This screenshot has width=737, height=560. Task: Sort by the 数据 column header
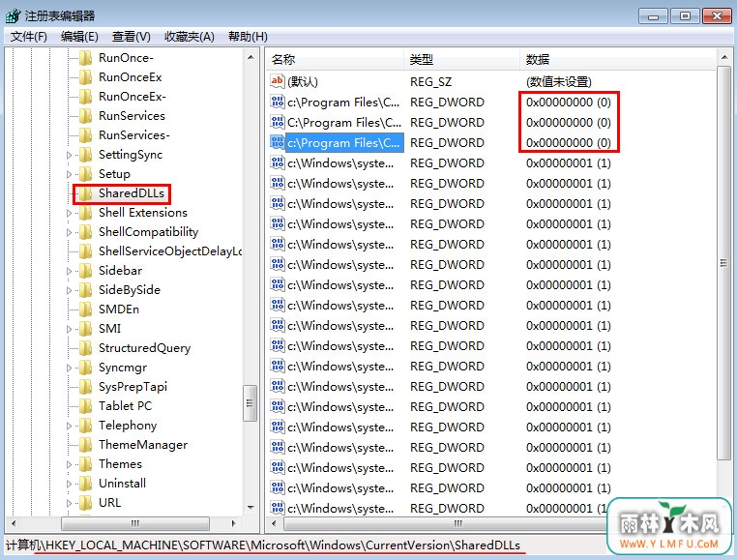618,60
